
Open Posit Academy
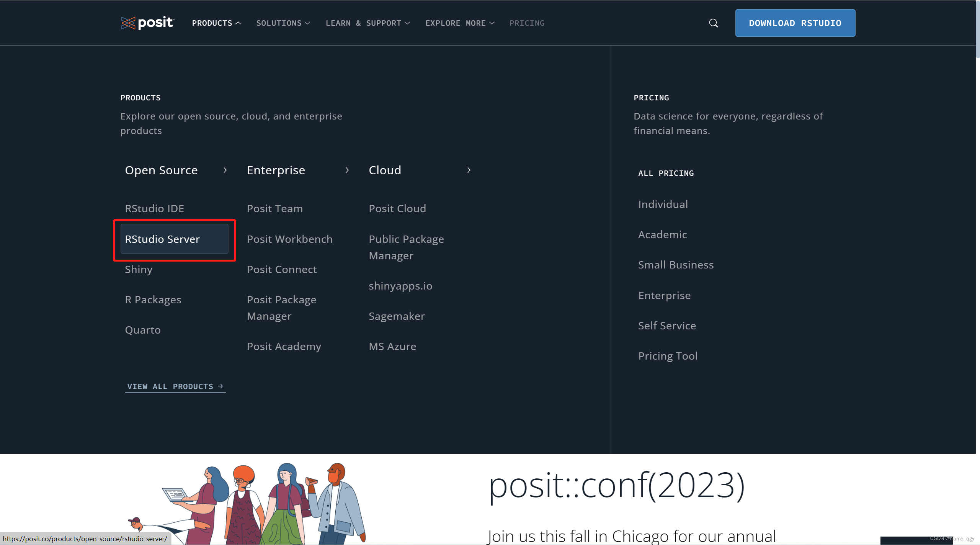pyautogui.click(x=284, y=346)
